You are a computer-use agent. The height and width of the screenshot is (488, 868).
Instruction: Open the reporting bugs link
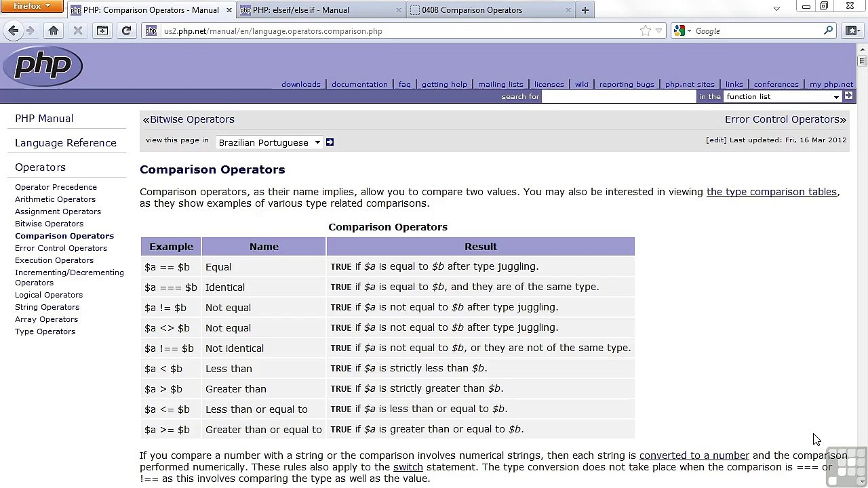(627, 84)
